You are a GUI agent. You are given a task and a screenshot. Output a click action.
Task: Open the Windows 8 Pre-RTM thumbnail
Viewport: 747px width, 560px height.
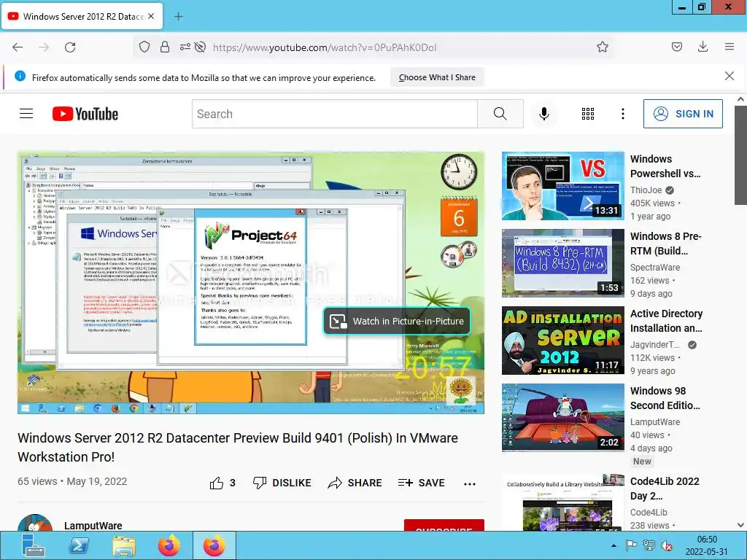point(562,262)
